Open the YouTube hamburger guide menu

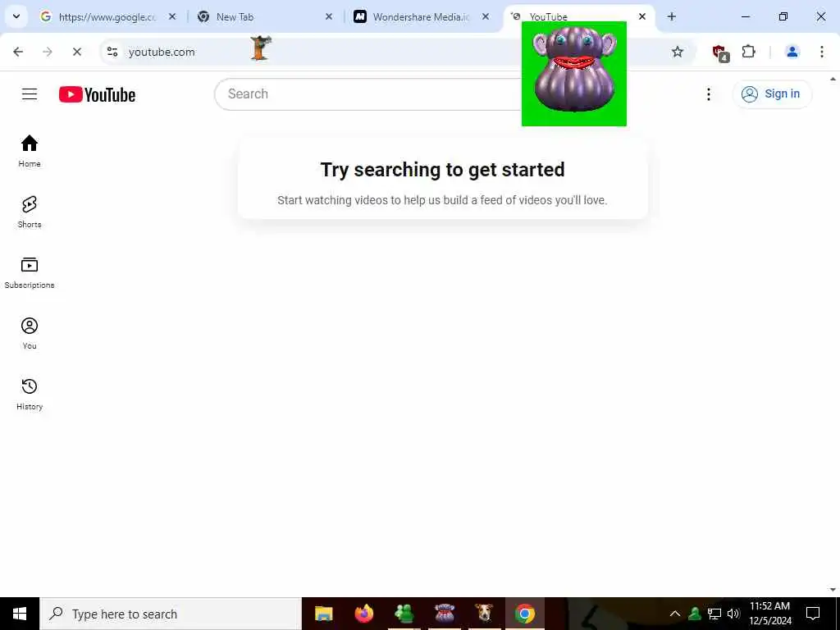point(30,94)
